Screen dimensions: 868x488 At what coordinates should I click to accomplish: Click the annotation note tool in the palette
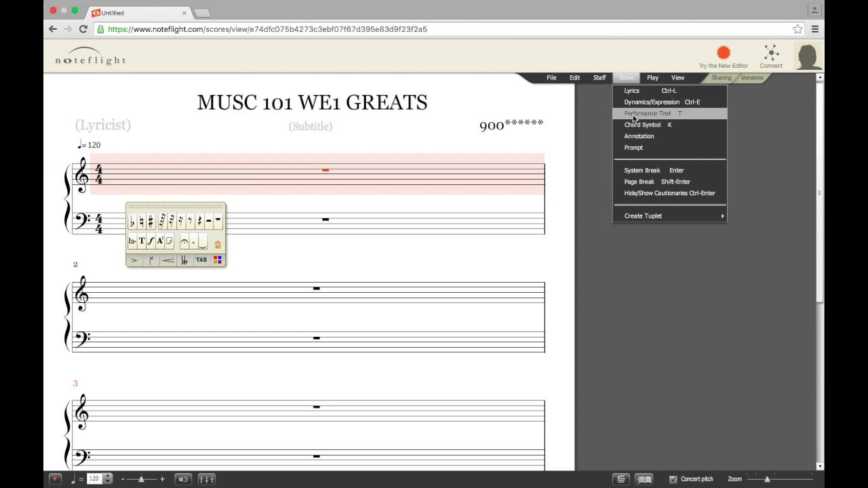tap(169, 241)
